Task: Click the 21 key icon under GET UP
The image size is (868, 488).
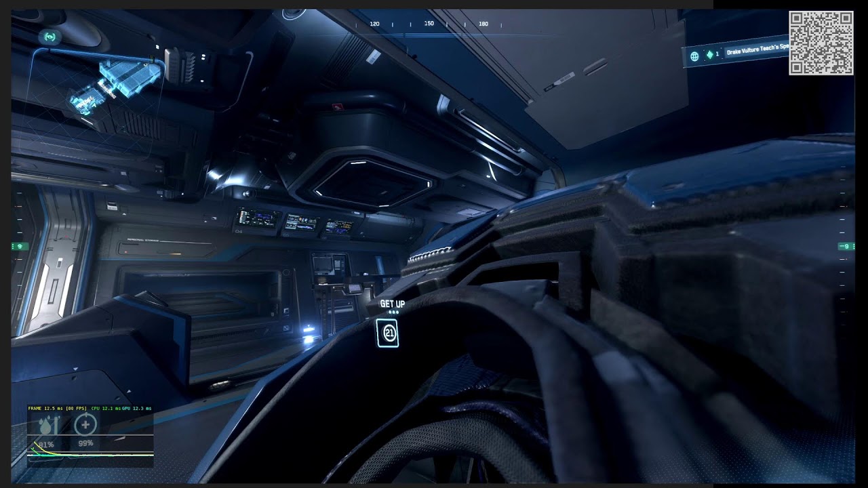Action: click(389, 333)
